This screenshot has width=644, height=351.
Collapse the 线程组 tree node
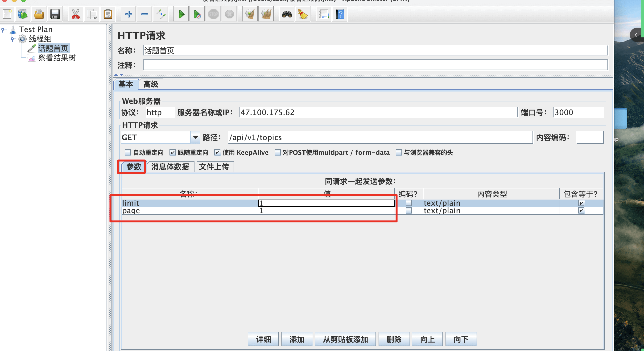click(x=12, y=39)
